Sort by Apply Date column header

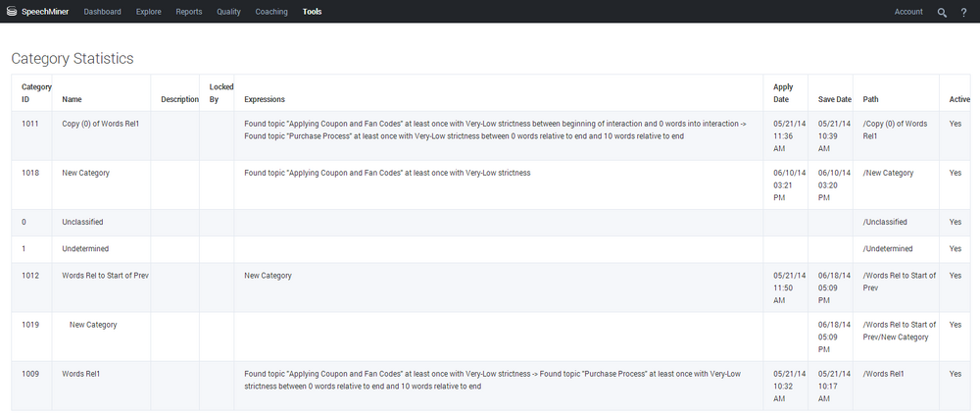coord(783,93)
